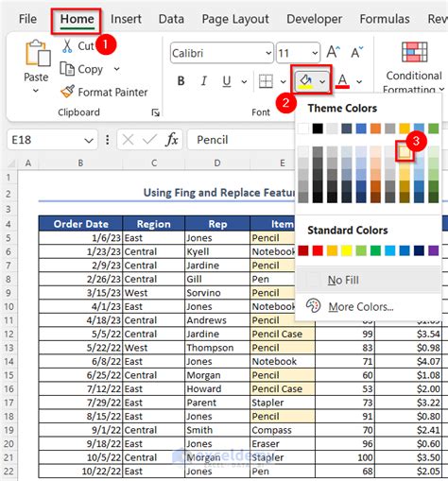Toggle Italic formatting

(204, 81)
